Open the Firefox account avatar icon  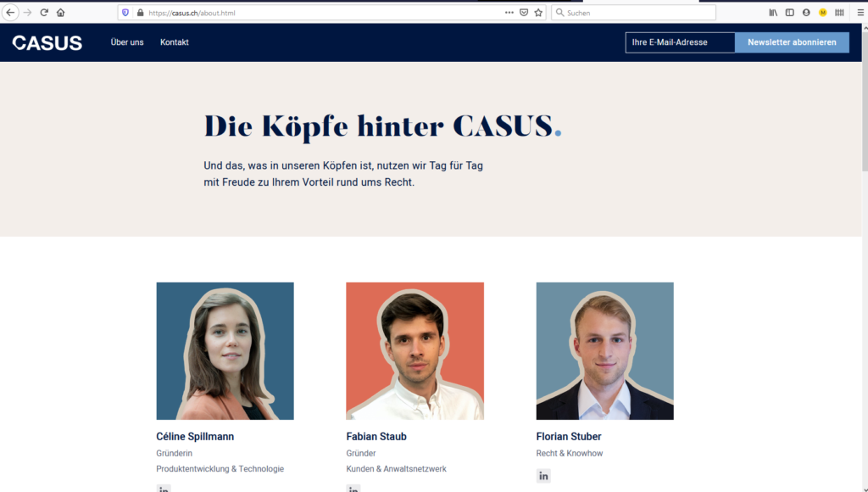click(x=806, y=12)
